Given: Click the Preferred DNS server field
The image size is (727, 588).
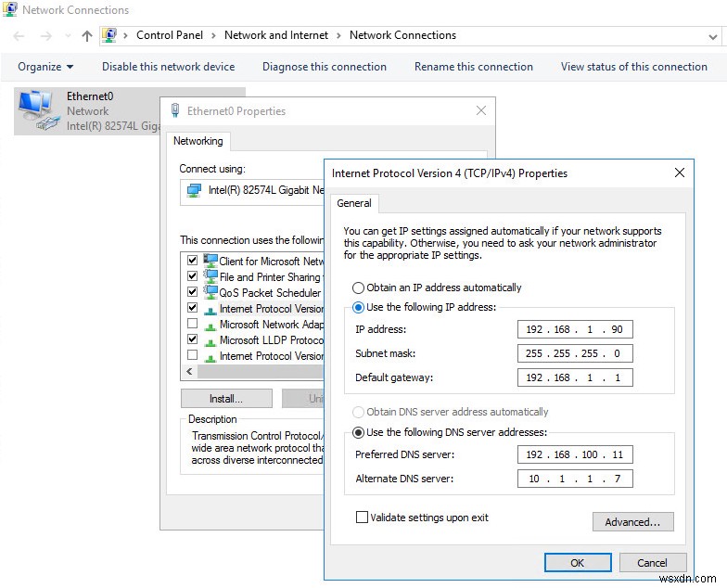Looking at the screenshot, I should point(575,454).
